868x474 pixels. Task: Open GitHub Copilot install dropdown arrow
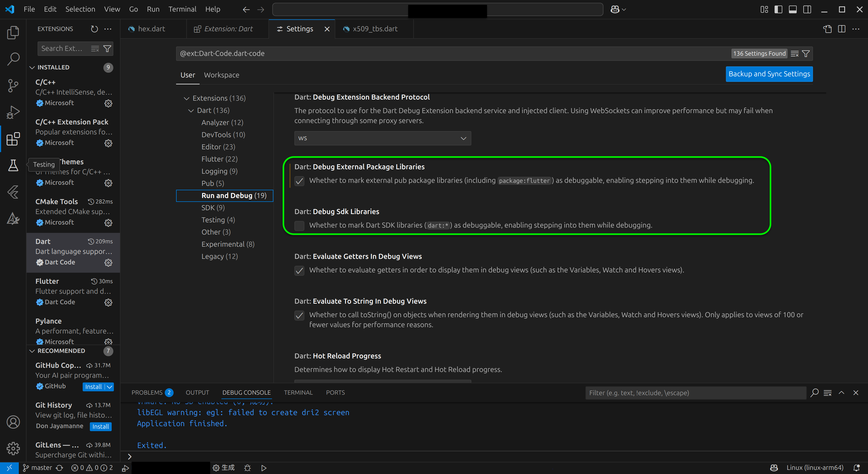tap(109, 387)
